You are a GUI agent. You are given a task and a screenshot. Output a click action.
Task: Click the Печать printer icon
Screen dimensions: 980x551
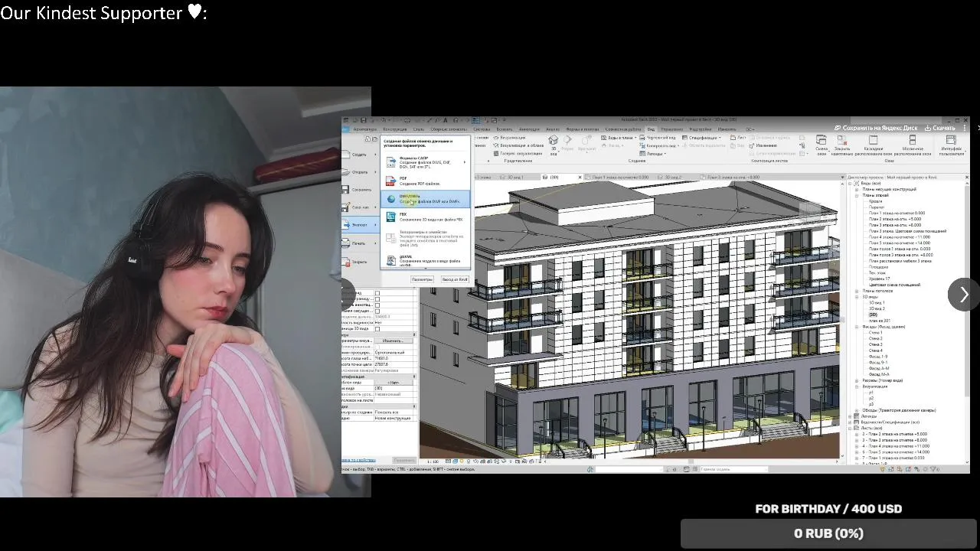click(346, 243)
